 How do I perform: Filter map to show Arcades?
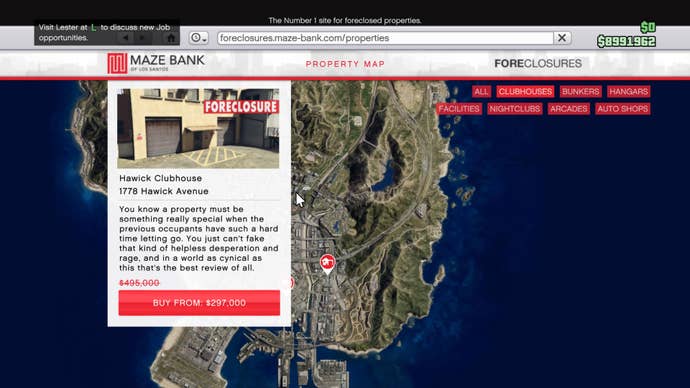(x=569, y=109)
